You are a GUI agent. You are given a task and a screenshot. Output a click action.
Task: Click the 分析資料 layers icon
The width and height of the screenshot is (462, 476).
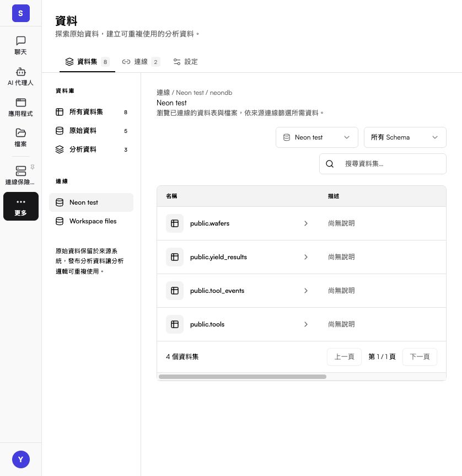pyautogui.click(x=60, y=149)
